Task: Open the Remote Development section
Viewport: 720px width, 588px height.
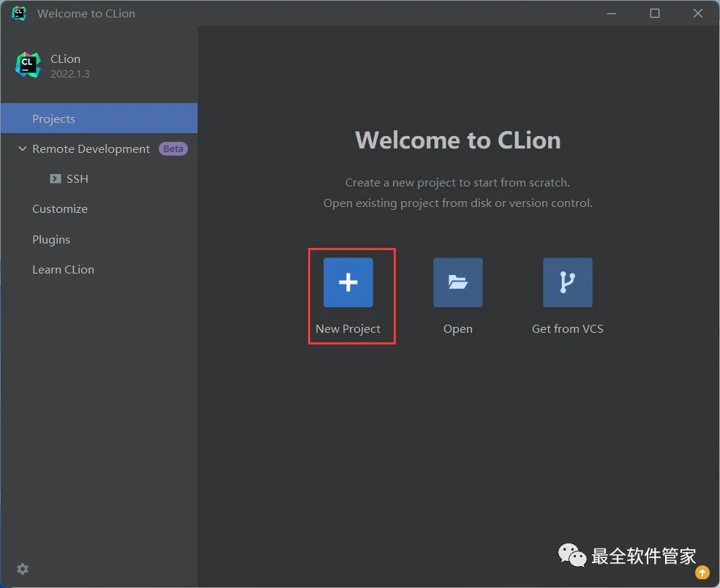Action: pos(91,148)
